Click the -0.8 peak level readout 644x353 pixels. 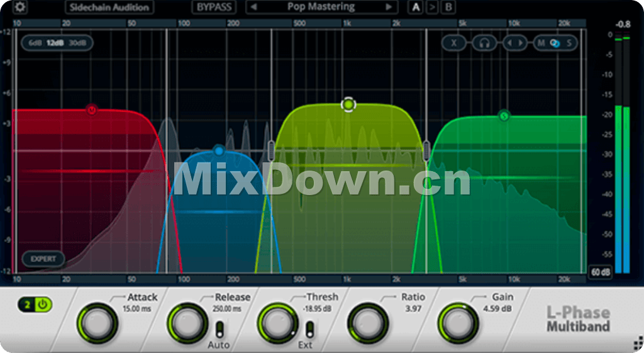(623, 25)
